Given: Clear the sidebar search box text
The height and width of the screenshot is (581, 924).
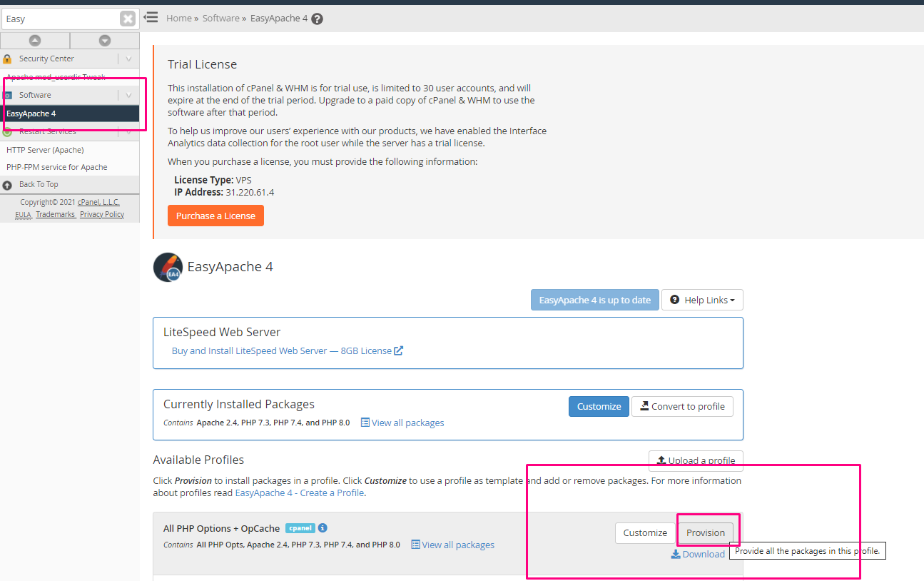Looking at the screenshot, I should (127, 19).
